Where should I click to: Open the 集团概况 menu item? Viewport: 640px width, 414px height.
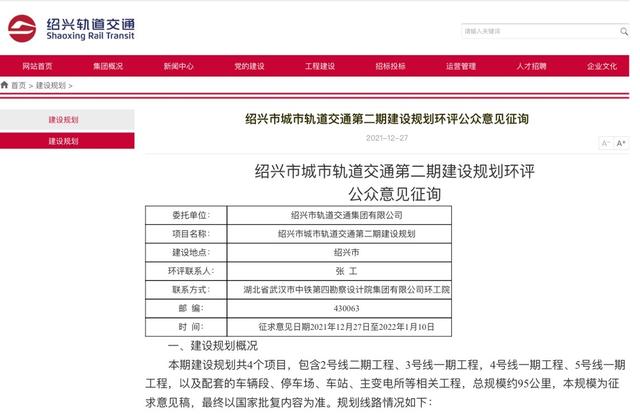pos(108,66)
